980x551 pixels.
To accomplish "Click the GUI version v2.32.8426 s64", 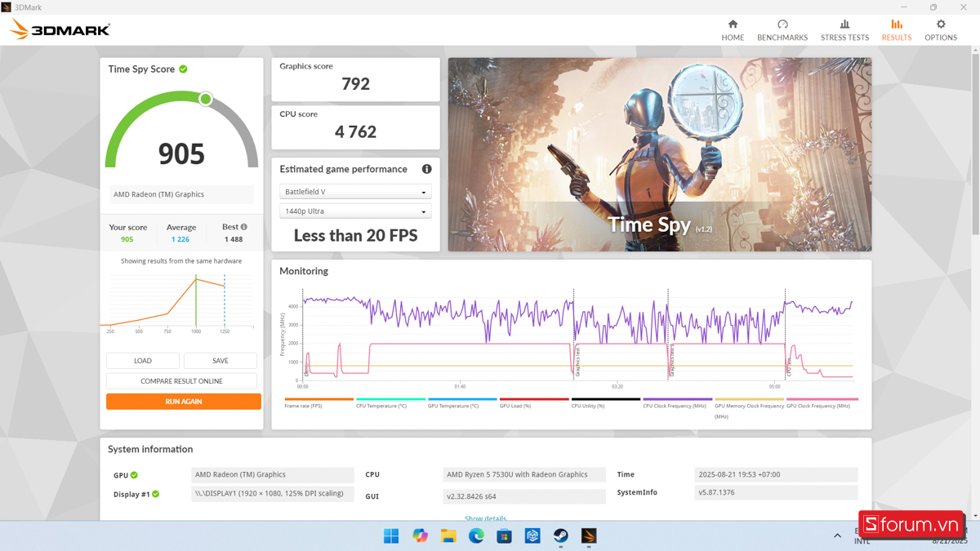I will pyautogui.click(x=524, y=496).
